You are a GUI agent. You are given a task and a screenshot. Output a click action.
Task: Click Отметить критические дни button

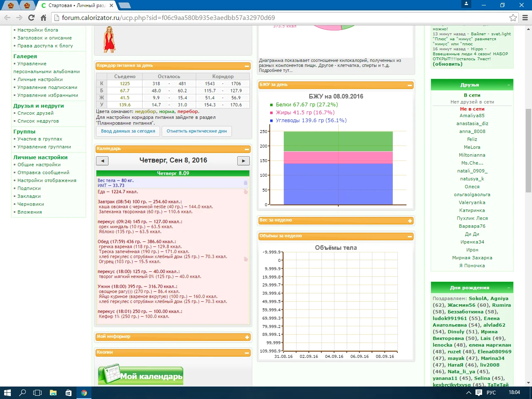tap(197, 131)
